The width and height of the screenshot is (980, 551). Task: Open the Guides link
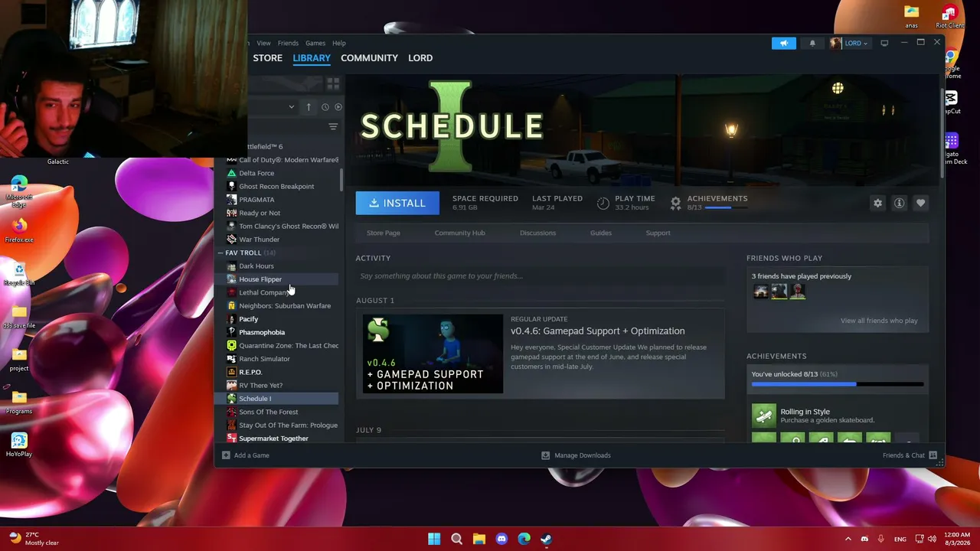600,233
